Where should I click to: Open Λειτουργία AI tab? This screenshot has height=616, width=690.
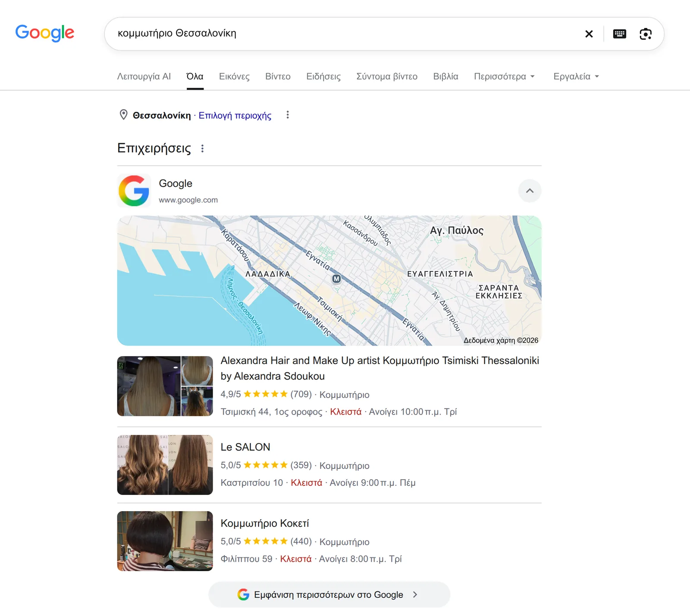point(144,76)
